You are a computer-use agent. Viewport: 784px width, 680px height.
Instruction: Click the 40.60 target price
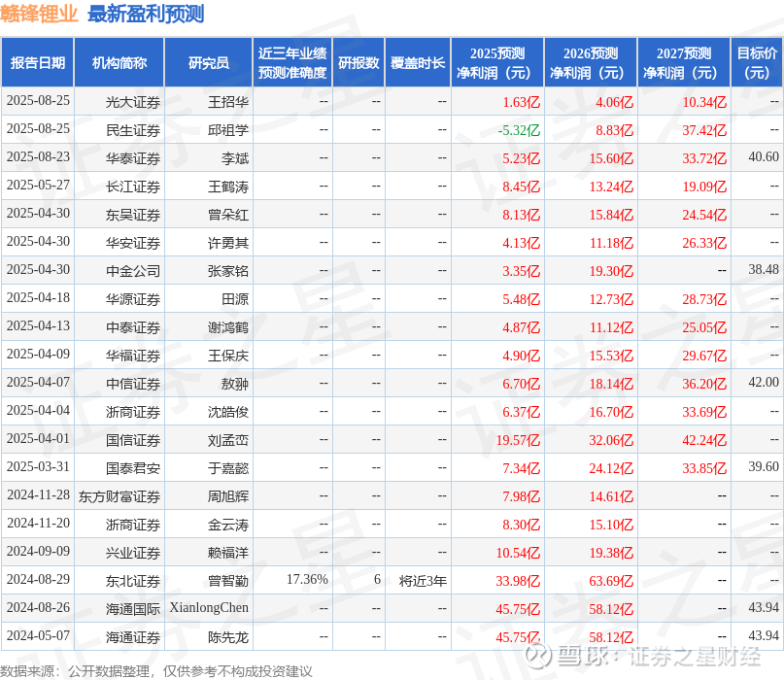click(x=764, y=156)
